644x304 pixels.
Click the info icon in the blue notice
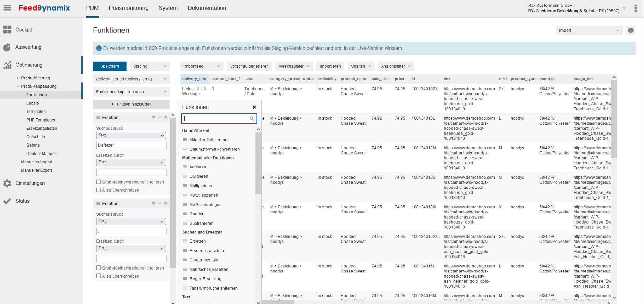(x=99, y=48)
